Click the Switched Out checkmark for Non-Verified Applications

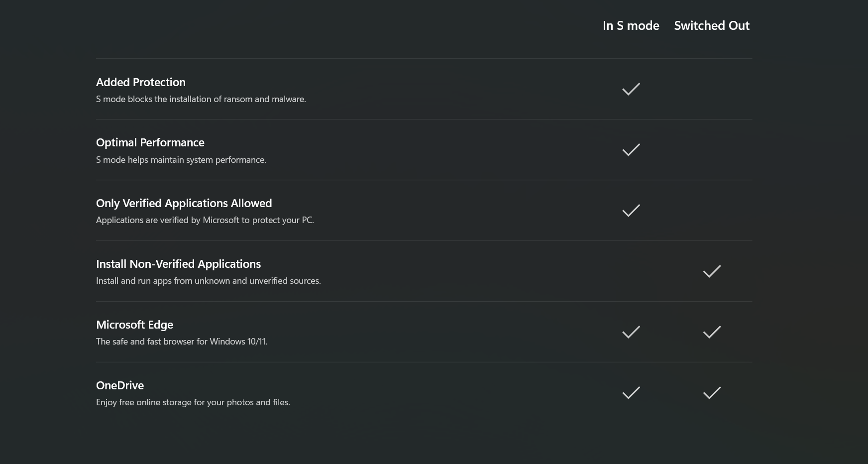tap(712, 271)
